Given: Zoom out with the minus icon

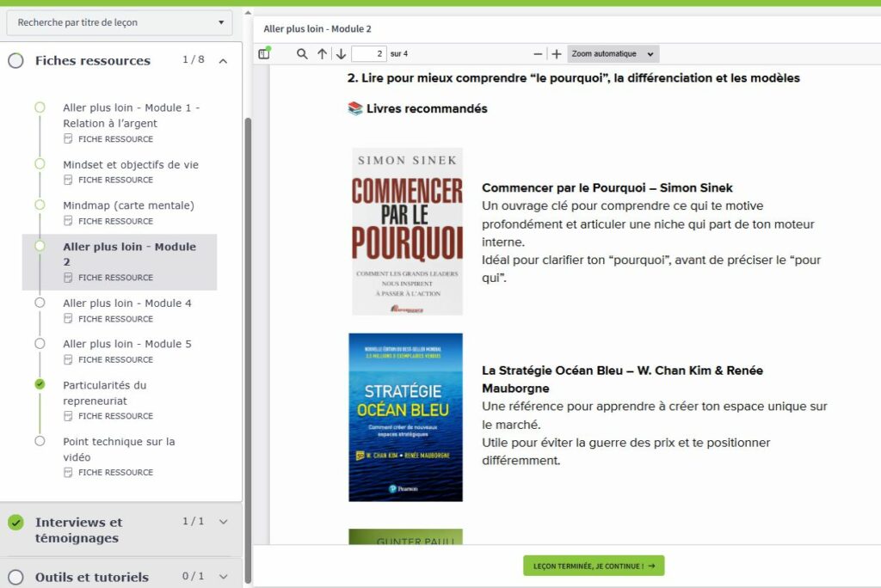Looking at the screenshot, I should (539, 54).
